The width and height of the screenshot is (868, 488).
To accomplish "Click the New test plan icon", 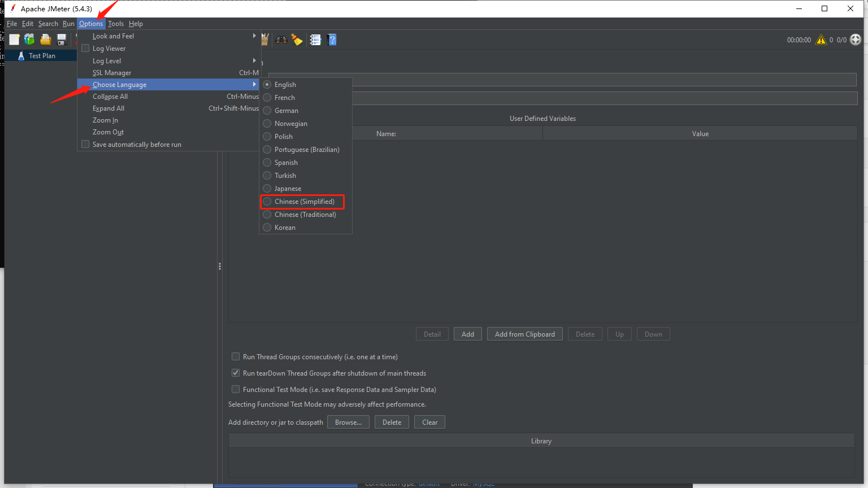I will [x=14, y=40].
